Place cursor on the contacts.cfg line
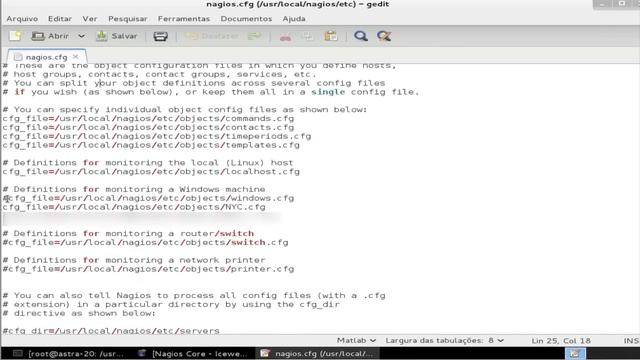 tap(148, 127)
